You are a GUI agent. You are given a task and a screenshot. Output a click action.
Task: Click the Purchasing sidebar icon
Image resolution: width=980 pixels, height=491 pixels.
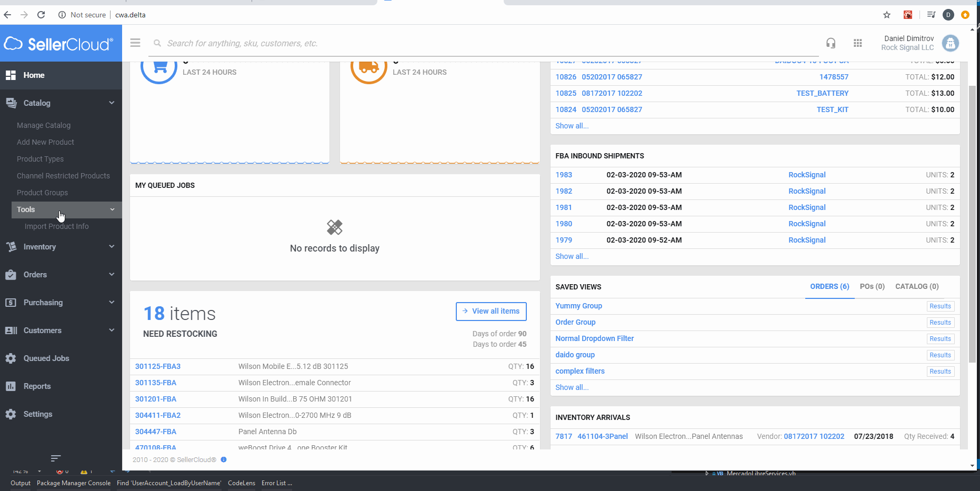coord(11,303)
